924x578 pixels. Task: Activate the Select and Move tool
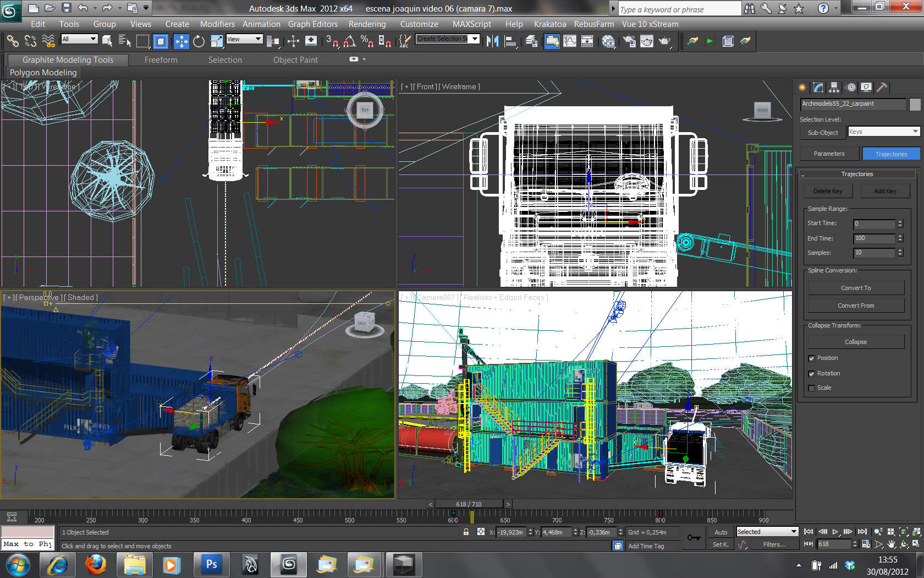tap(181, 41)
